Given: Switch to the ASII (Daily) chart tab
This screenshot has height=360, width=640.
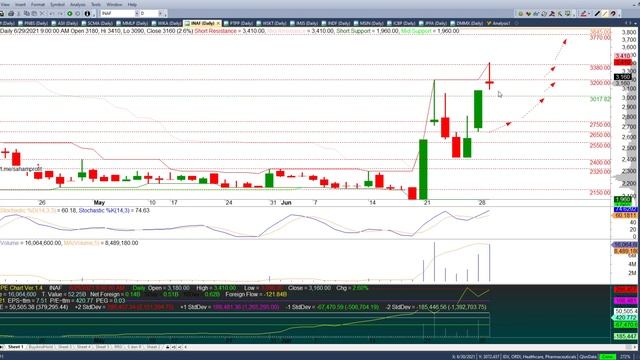Looking at the screenshot, I should 65,23.
